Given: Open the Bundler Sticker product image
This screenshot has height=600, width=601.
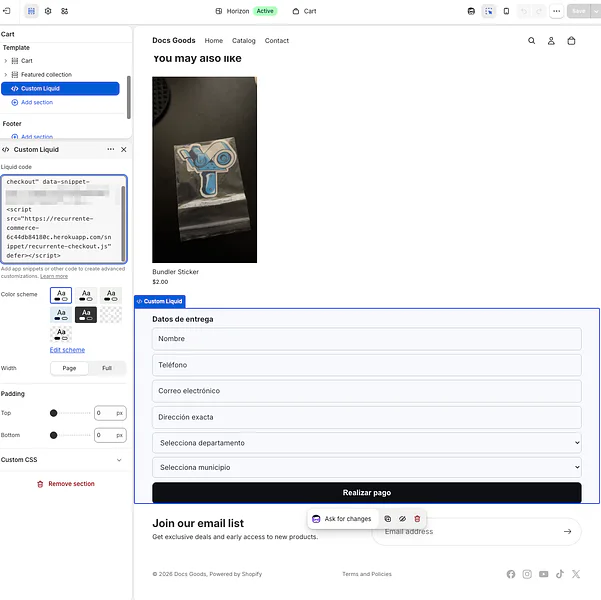Looking at the screenshot, I should point(205,170).
